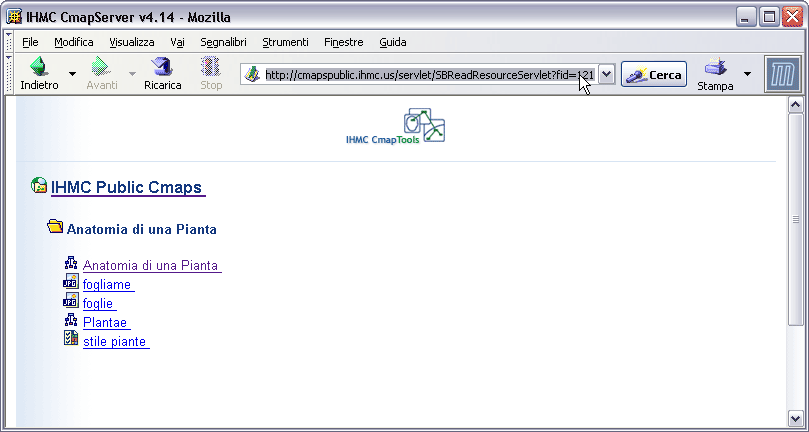Open the Anatomia di una Pianta cmap link
The image size is (809, 432).
pyautogui.click(x=151, y=266)
